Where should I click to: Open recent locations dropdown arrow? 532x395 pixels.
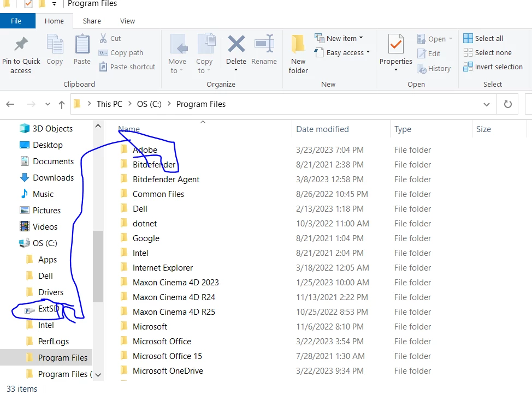coord(48,104)
